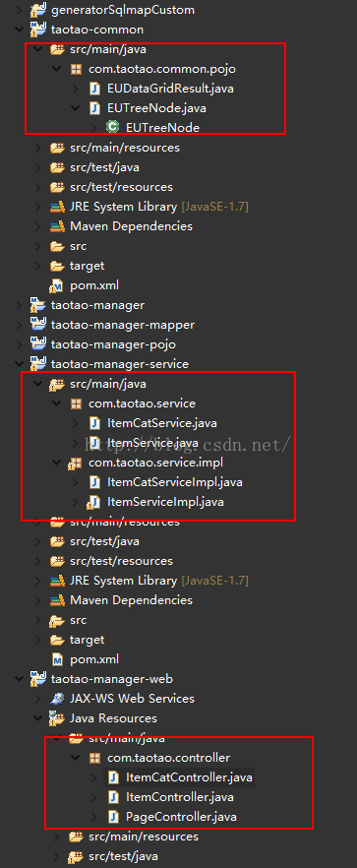The image size is (357, 868).
Task: Click the green EUTreeNode class icon
Action: click(x=112, y=128)
